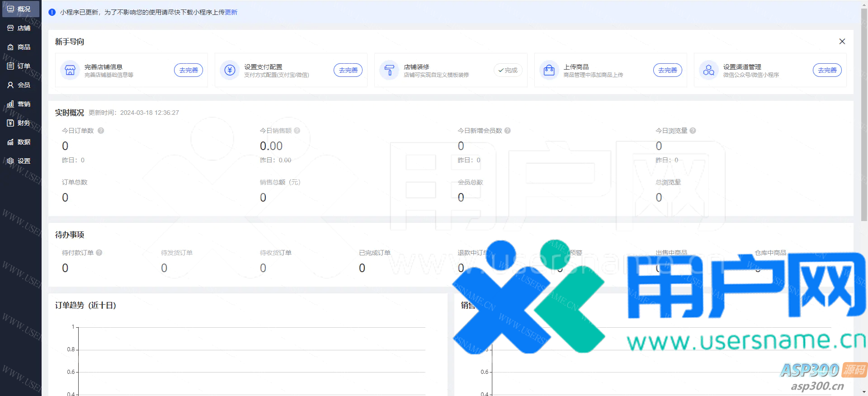The height and width of the screenshot is (396, 868).
Task: Click the 财务 finance sidebar icon
Action: coord(10,123)
